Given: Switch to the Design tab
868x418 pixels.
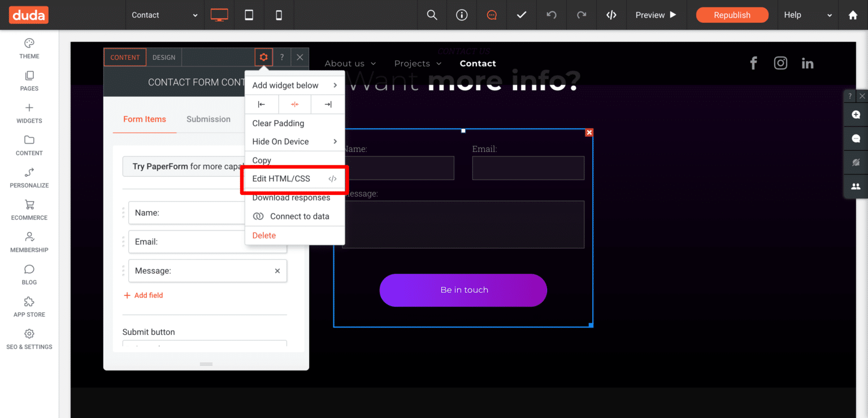Looking at the screenshot, I should click(164, 57).
